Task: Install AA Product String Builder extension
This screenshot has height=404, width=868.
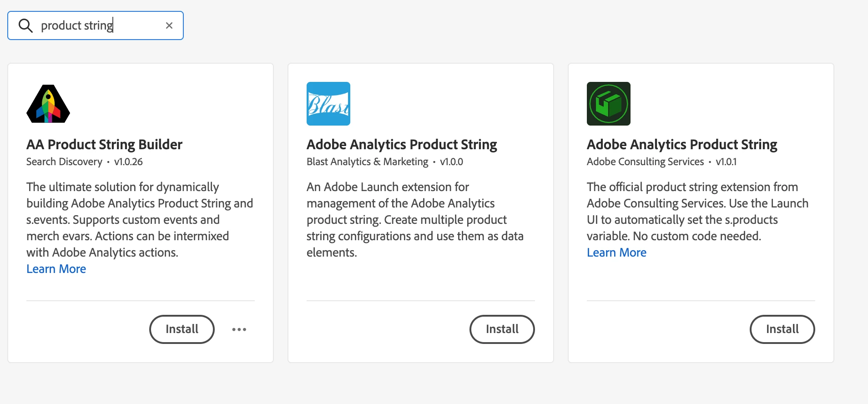Action: click(182, 329)
